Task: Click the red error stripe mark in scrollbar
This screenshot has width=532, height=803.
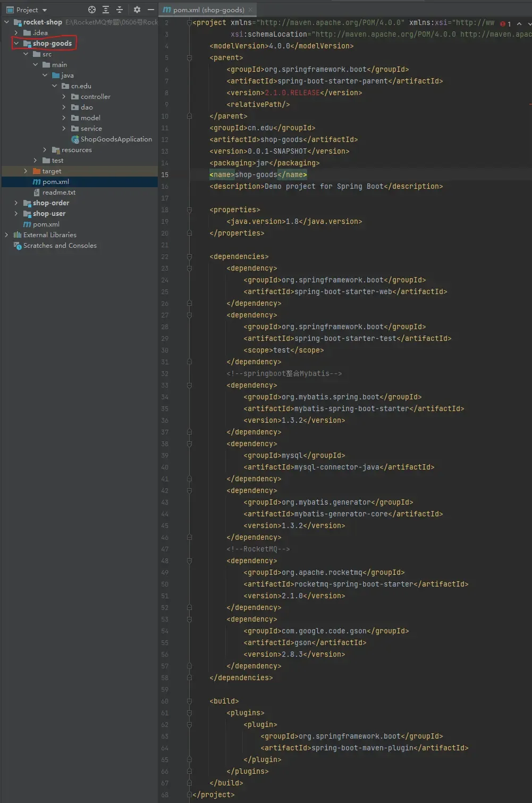Action: pos(530,105)
